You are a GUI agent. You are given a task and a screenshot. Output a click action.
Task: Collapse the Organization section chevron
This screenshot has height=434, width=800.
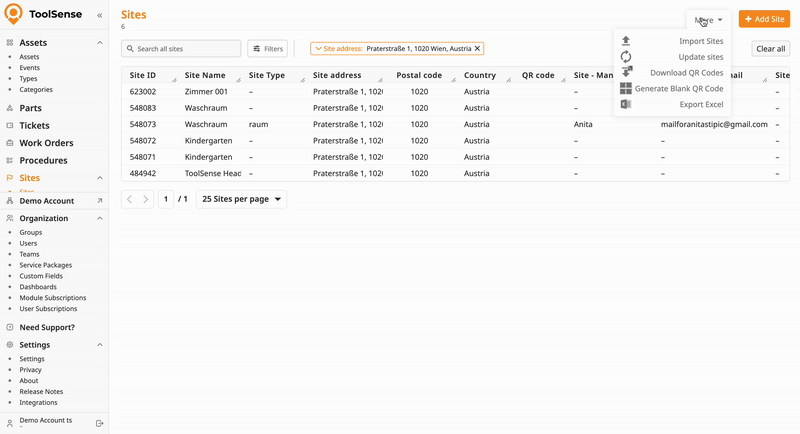[99, 218]
